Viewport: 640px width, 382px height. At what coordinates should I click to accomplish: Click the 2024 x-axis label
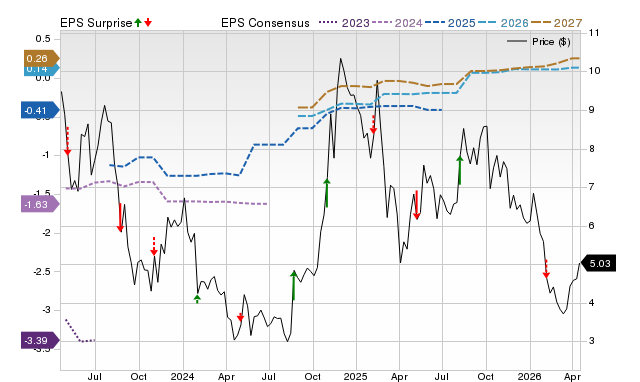click(x=182, y=376)
